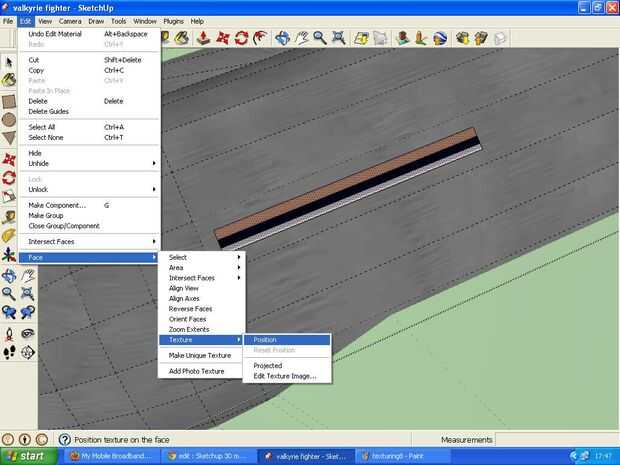Expand the Unlock submenu

89,190
